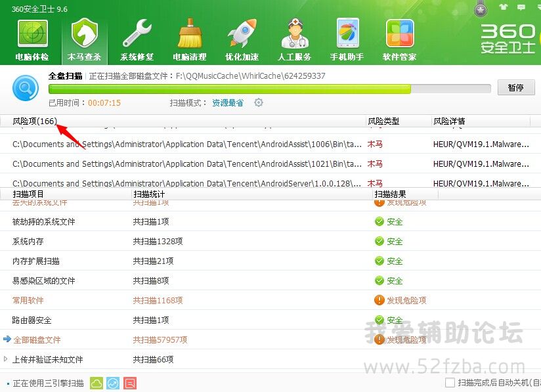Open the skin shirt icon
The height and width of the screenshot is (392, 541).
[x=504, y=7]
